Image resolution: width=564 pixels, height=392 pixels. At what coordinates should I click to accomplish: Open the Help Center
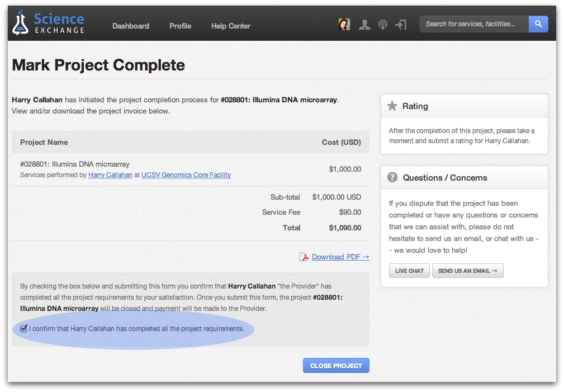(x=230, y=26)
